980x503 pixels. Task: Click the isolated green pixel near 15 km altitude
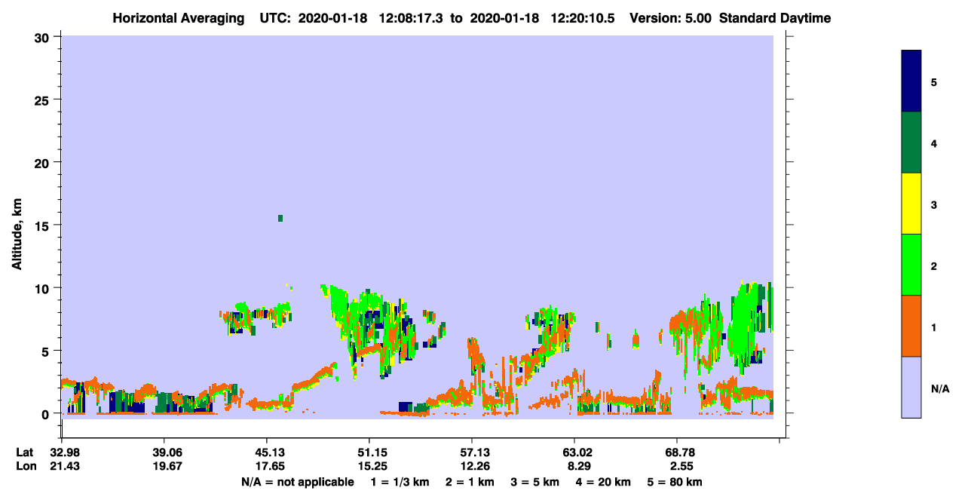[x=280, y=218]
